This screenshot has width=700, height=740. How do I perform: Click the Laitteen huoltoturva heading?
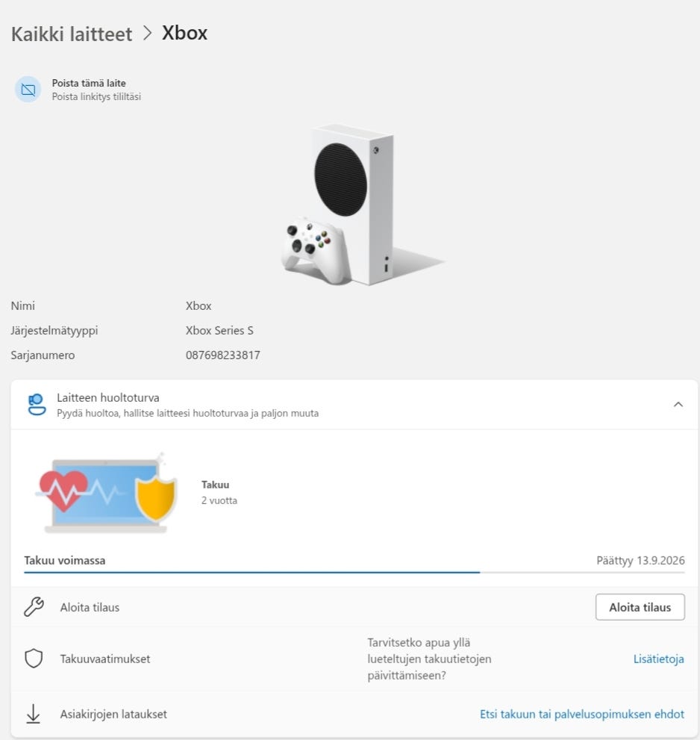tap(108, 398)
